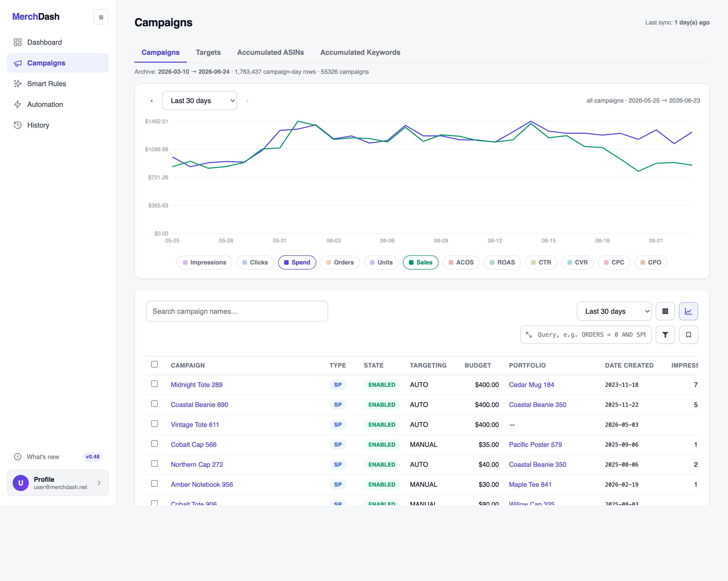Check the Northern Cap 272 row checkbox
The width and height of the screenshot is (728, 581).
[154, 464]
